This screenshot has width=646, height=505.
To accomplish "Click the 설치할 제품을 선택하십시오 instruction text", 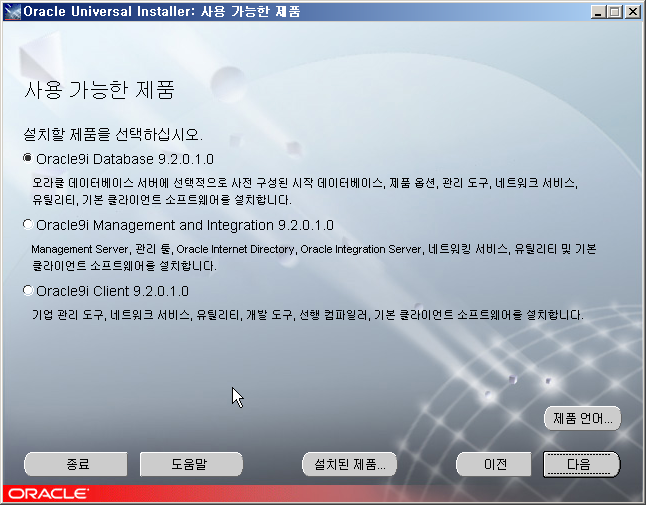I will [x=113, y=134].
